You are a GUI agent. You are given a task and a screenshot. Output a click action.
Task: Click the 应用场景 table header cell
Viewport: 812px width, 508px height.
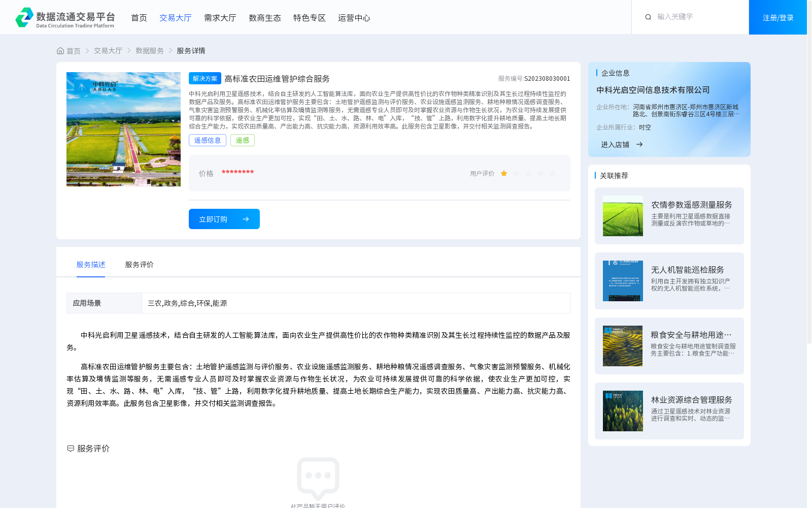click(x=104, y=303)
